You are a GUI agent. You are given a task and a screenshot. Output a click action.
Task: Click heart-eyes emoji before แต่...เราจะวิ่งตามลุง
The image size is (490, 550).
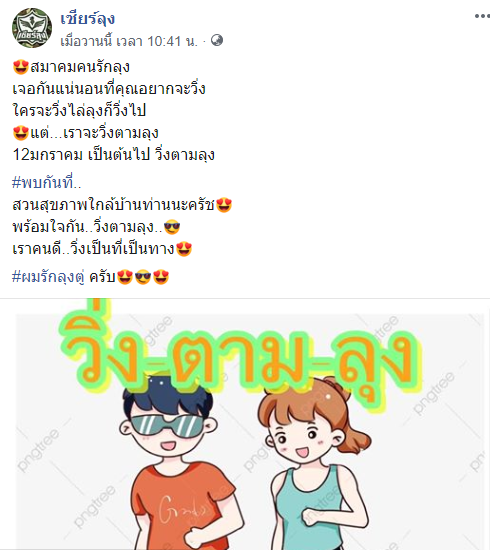click(21, 133)
